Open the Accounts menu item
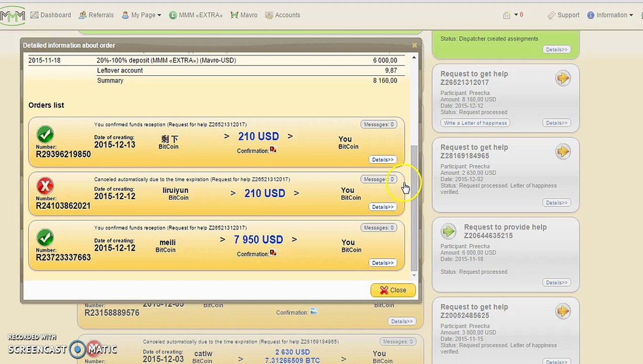Image resolution: width=643 pixels, height=364 pixels. (283, 15)
